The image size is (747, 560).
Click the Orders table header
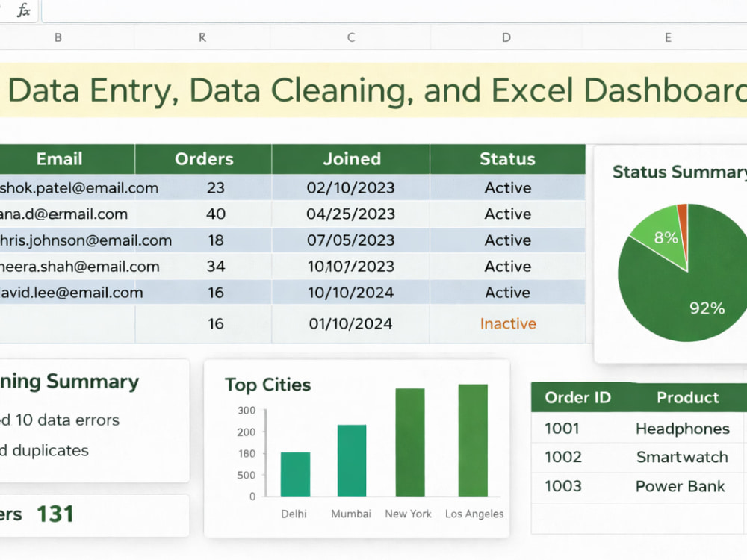[x=204, y=159]
